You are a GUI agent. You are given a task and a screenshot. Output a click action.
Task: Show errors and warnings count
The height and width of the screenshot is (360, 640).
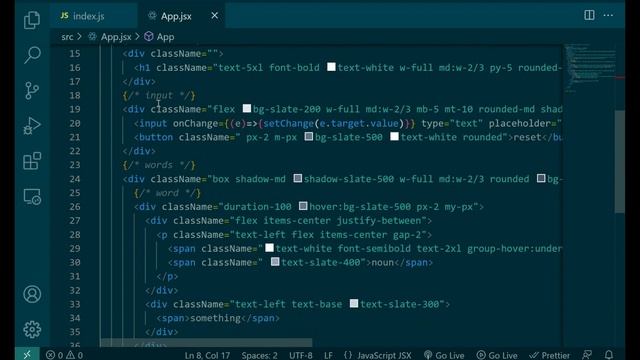pos(64,355)
